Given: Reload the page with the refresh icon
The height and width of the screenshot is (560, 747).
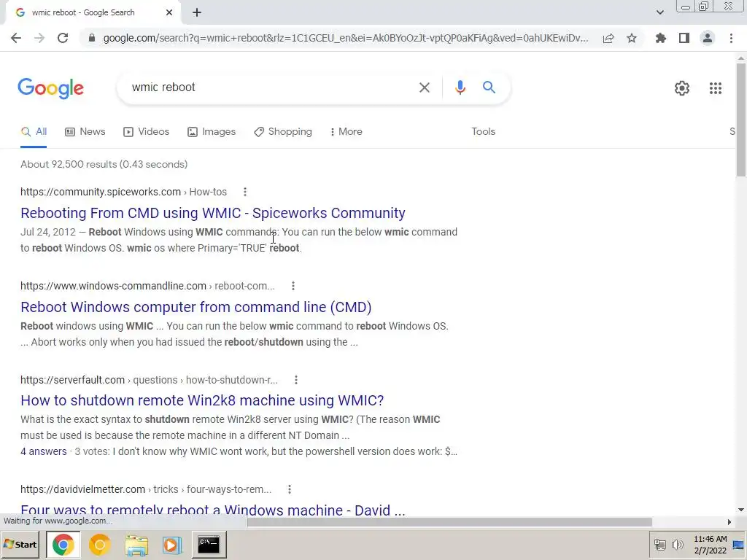Looking at the screenshot, I should [63, 38].
